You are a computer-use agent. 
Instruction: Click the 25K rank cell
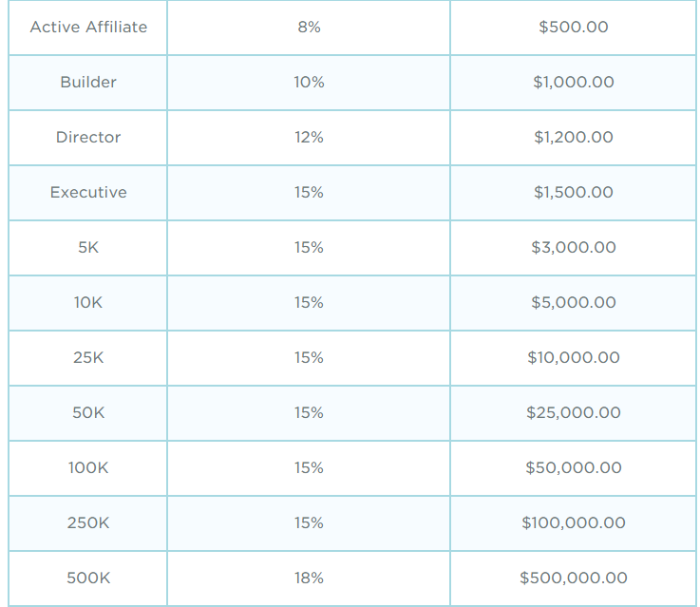pos(88,358)
